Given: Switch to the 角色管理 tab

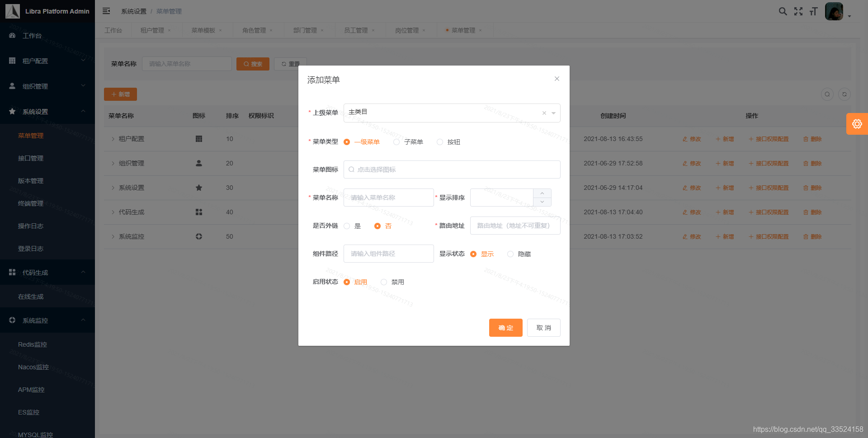Looking at the screenshot, I should [255, 30].
